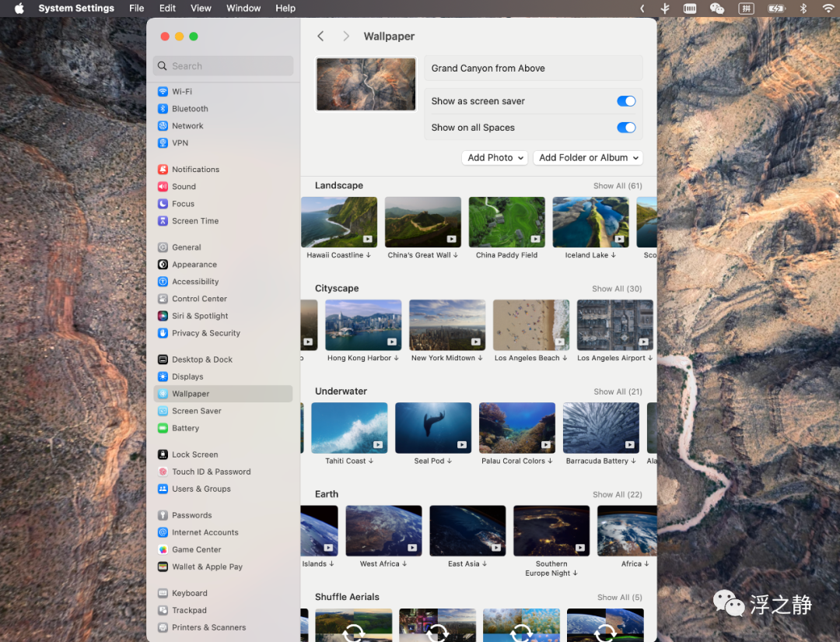The width and height of the screenshot is (840, 642).
Task: Pick the West Africa Earth wallpaper
Action: 383,531
